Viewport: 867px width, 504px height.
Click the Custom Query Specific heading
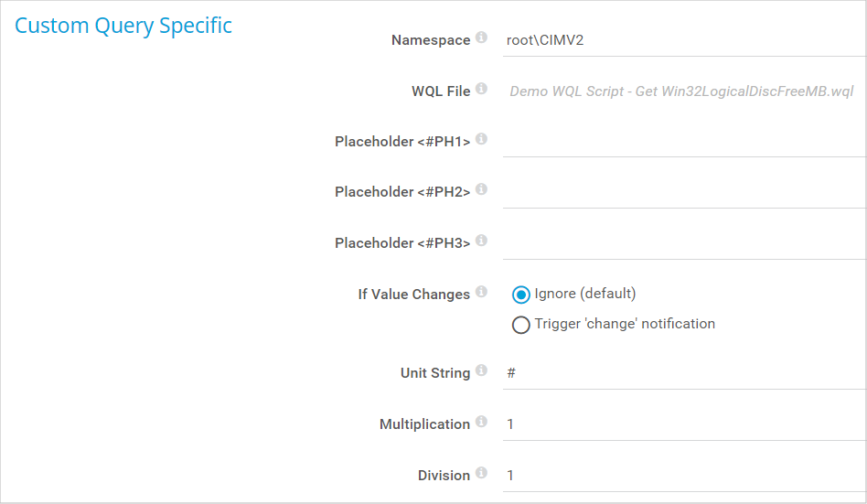123,26
